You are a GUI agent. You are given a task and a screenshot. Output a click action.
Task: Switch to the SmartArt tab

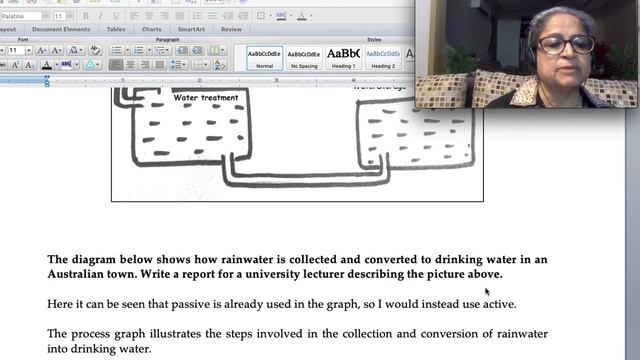click(191, 29)
